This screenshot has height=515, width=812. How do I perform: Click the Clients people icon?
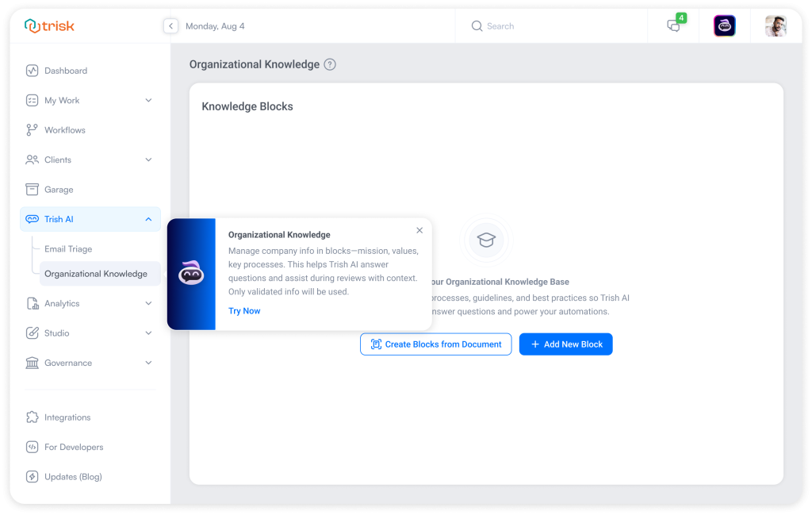[32, 159]
